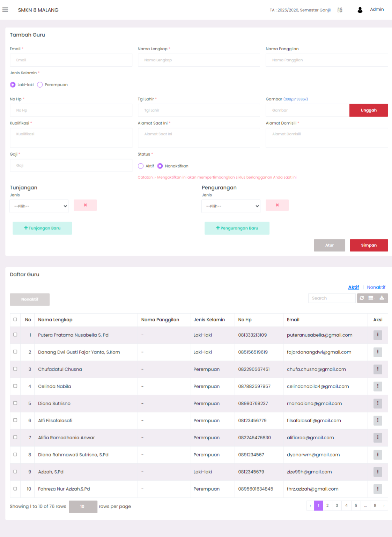The width and height of the screenshot is (392, 537).
Task: Remove the Pengurangan row with X
Action: 277,205
